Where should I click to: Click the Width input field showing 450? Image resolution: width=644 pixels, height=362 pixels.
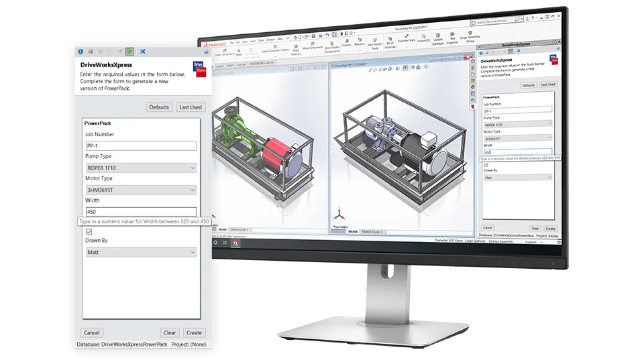(140, 212)
